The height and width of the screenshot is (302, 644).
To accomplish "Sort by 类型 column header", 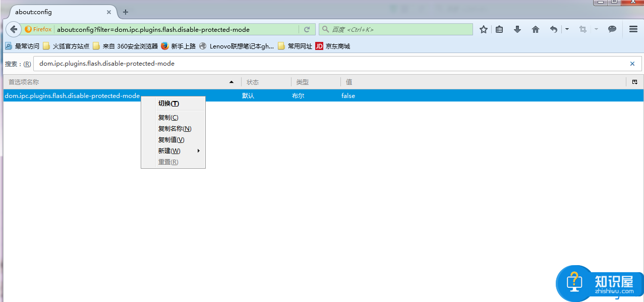I will point(315,82).
